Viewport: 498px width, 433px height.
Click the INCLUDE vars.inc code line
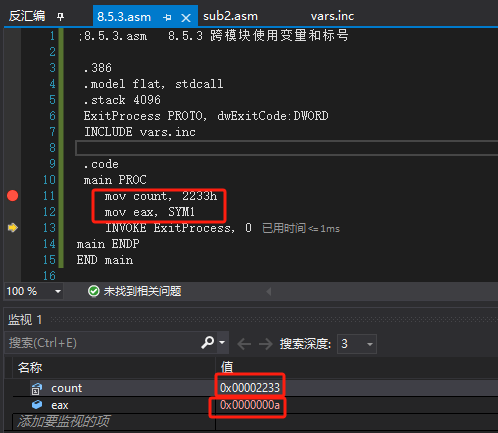click(x=140, y=132)
